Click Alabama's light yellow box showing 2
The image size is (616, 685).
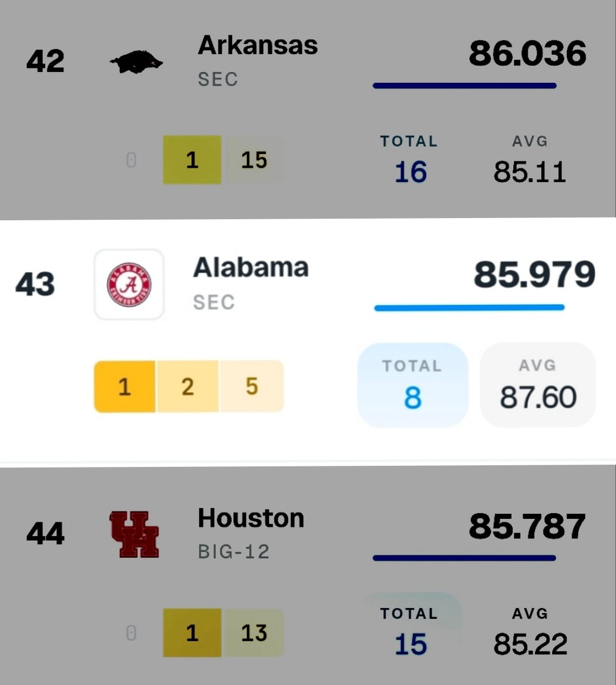(x=187, y=386)
